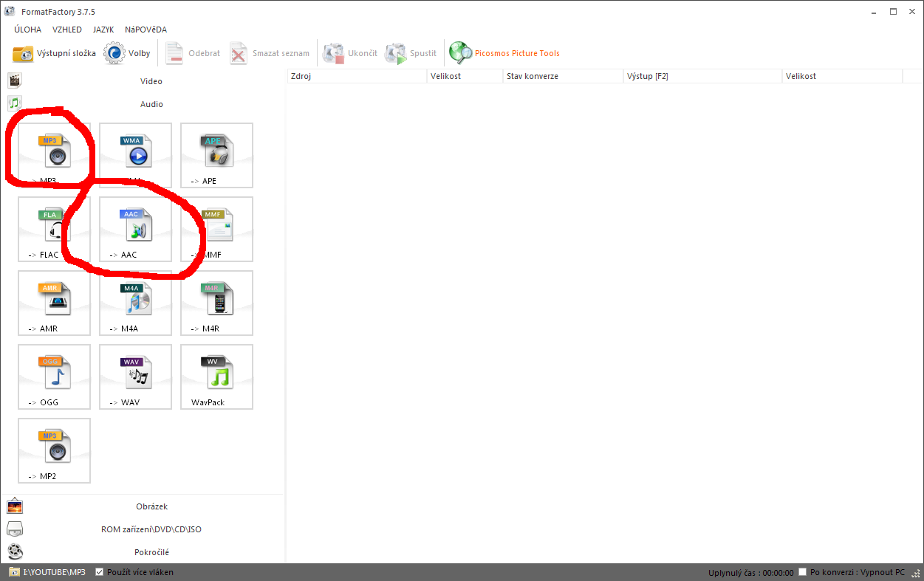Select the APE audio format tile
This screenshot has width=924, height=581.
(217, 155)
